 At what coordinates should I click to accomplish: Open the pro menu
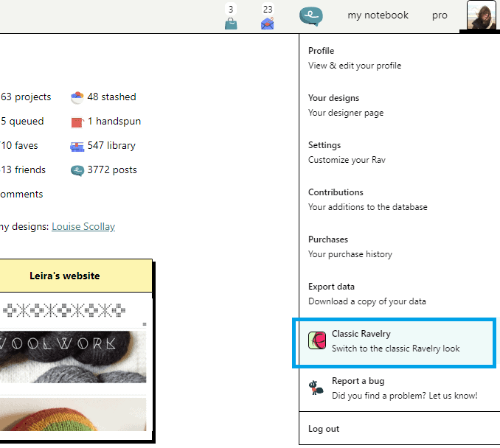(440, 15)
